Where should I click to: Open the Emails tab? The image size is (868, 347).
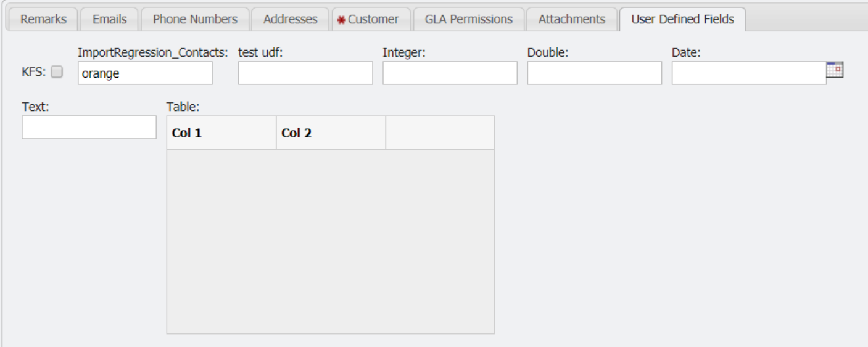[x=109, y=19]
